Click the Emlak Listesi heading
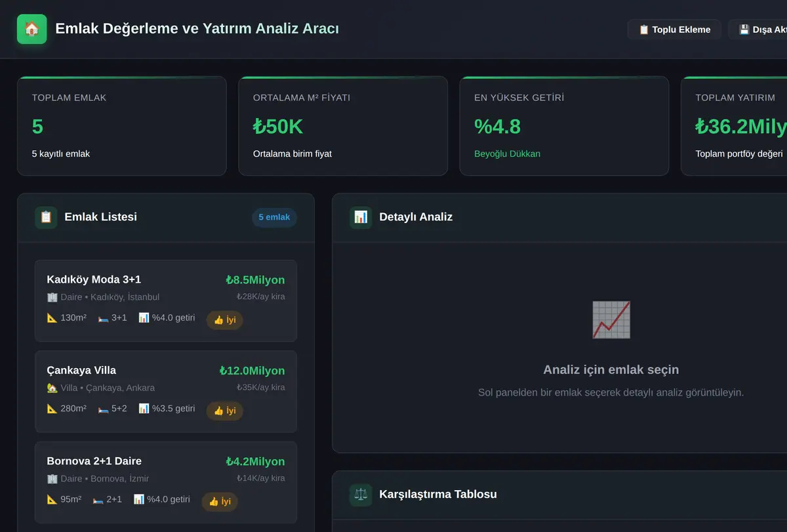The image size is (787, 532). pos(101,217)
